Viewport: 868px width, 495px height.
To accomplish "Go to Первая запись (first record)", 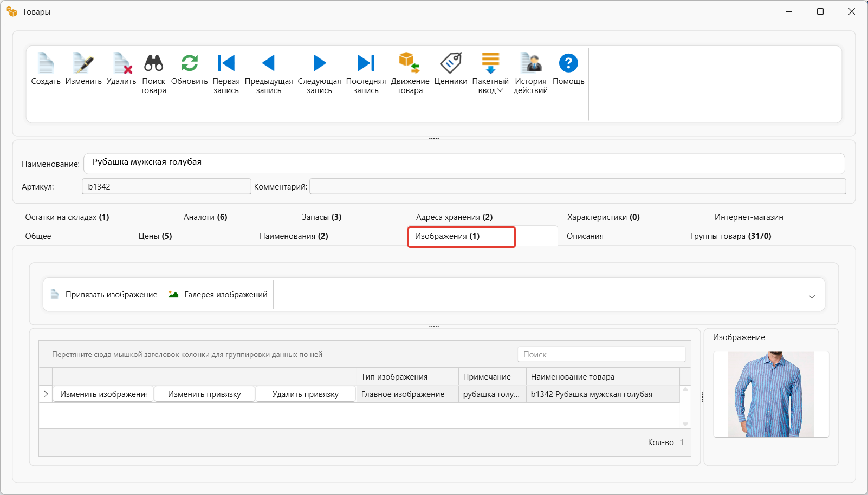I will [x=226, y=63].
